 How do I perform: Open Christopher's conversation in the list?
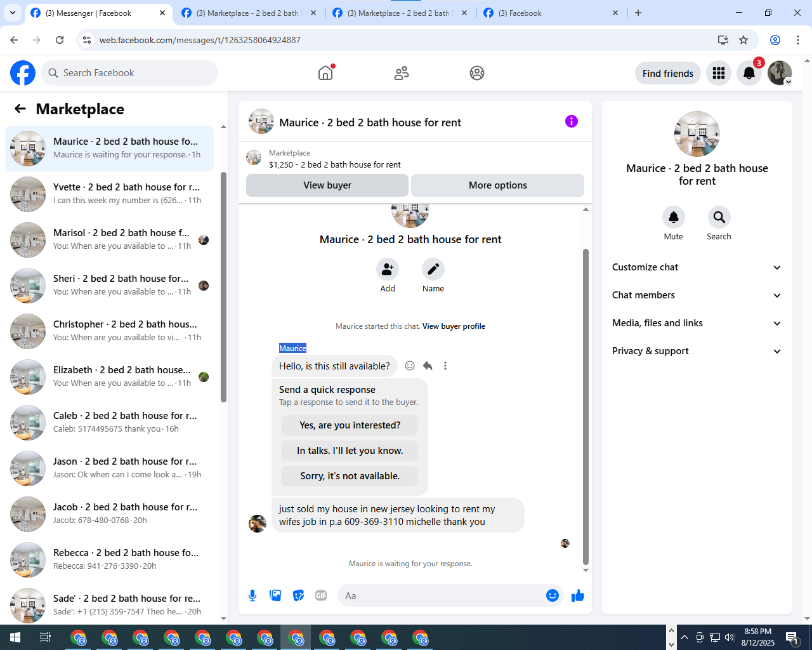(x=109, y=331)
